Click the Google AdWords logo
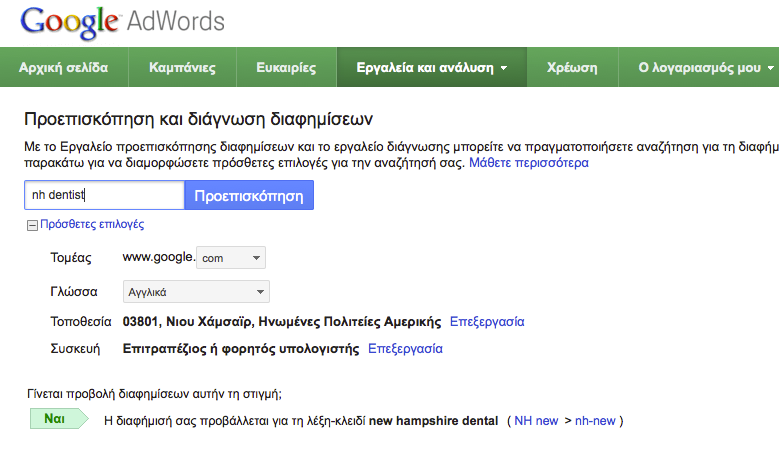 pyautogui.click(x=122, y=22)
